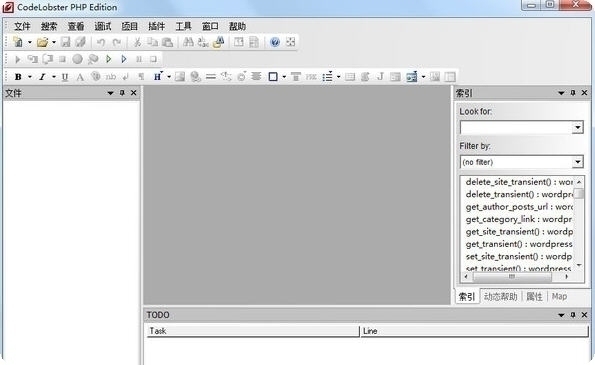Screen dimensions: 595x365
Task: Click the New file icon in the toolbar
Action: tap(18, 42)
